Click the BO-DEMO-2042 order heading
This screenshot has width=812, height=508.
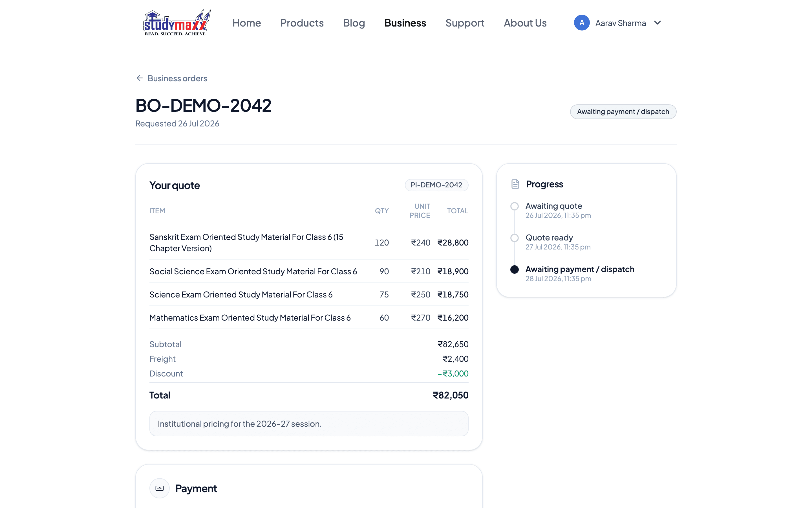(x=203, y=105)
